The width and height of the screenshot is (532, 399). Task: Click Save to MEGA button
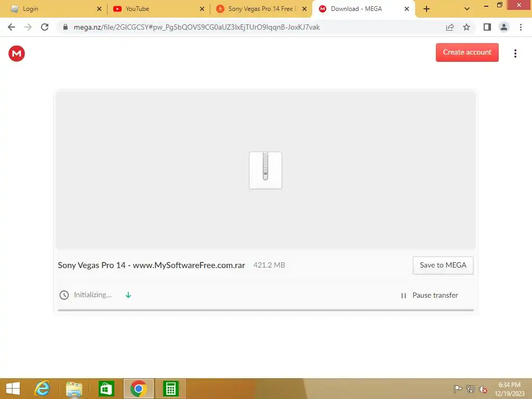(x=443, y=265)
